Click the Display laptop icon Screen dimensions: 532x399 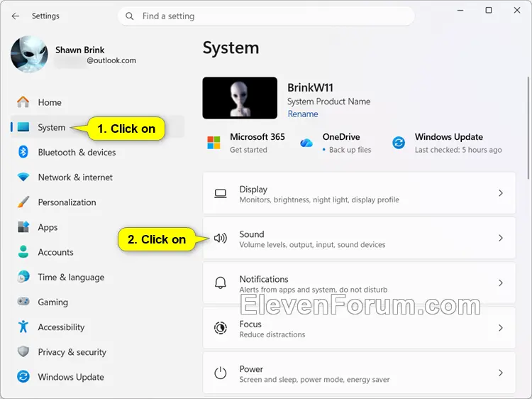(x=221, y=194)
